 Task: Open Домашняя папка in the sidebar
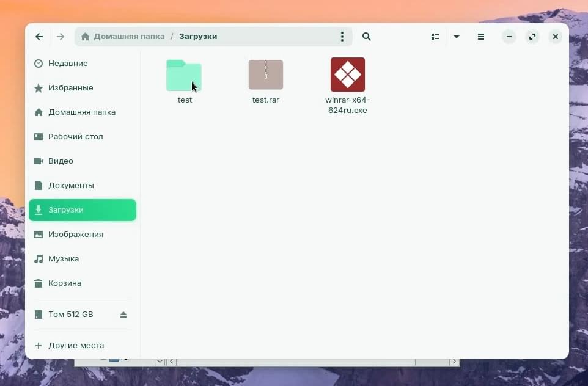coord(83,112)
